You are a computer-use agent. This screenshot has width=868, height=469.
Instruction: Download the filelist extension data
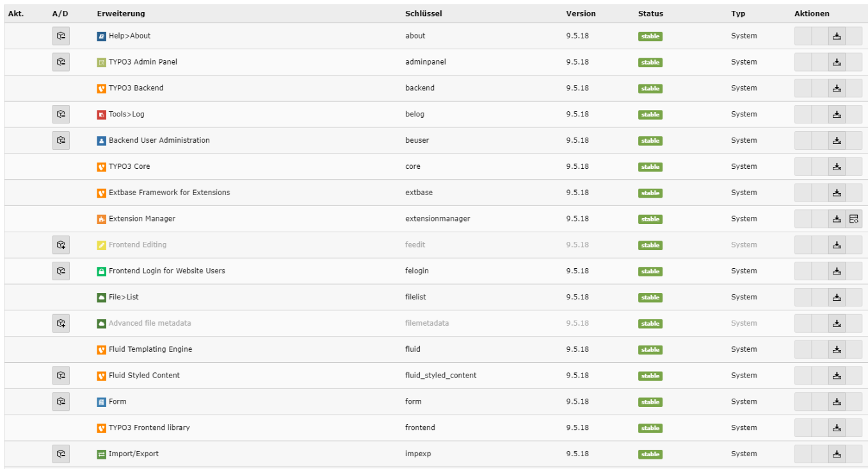tap(837, 298)
